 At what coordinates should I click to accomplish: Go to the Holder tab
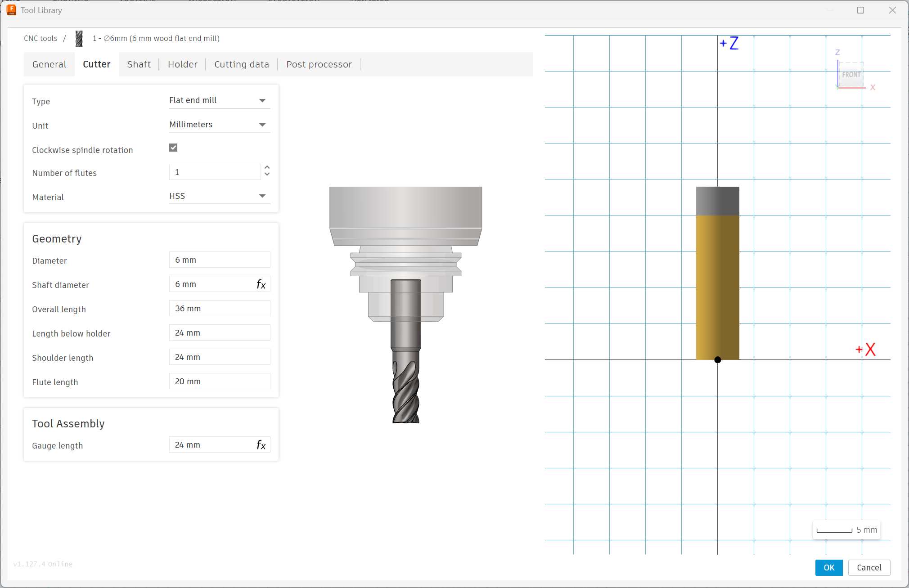tap(182, 64)
